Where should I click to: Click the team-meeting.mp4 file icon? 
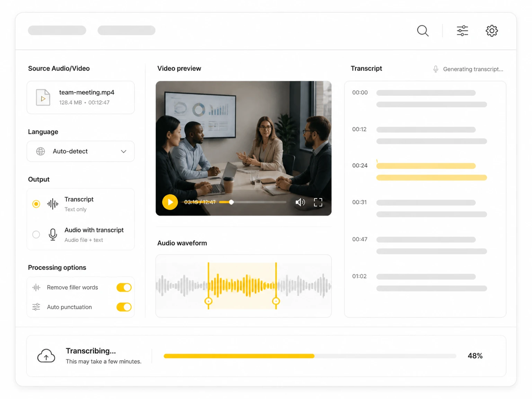pyautogui.click(x=43, y=97)
